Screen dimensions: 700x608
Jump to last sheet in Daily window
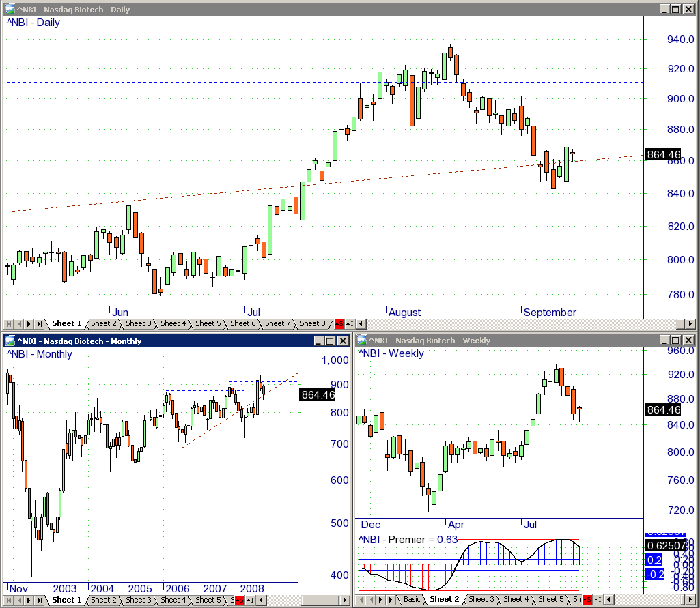pyautogui.click(x=40, y=324)
